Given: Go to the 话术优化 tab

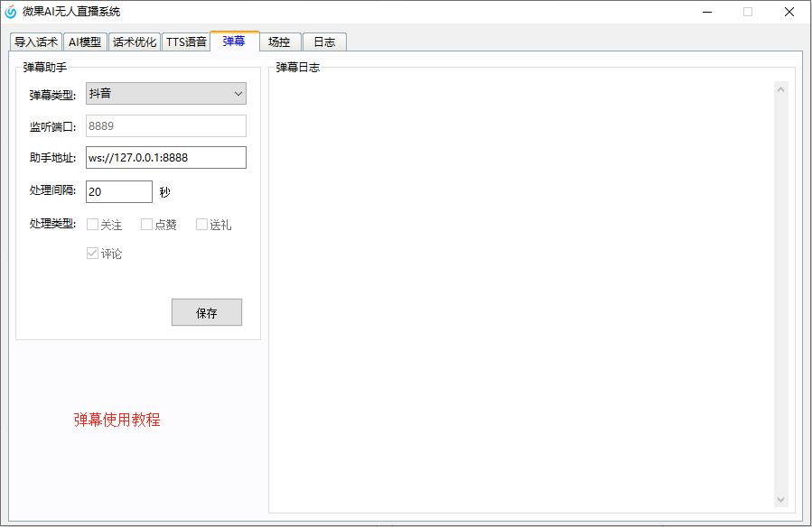Looking at the screenshot, I should coord(135,42).
